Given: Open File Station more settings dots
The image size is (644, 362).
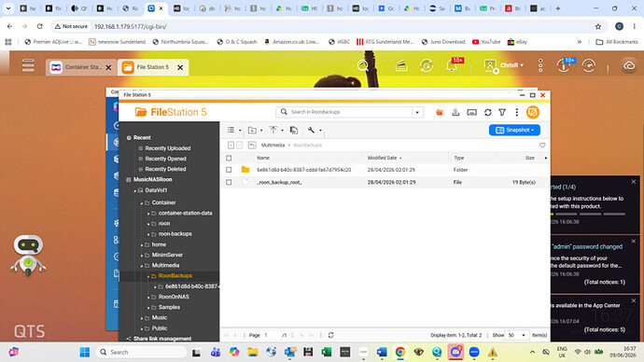Looking at the screenshot, I should (517, 112).
